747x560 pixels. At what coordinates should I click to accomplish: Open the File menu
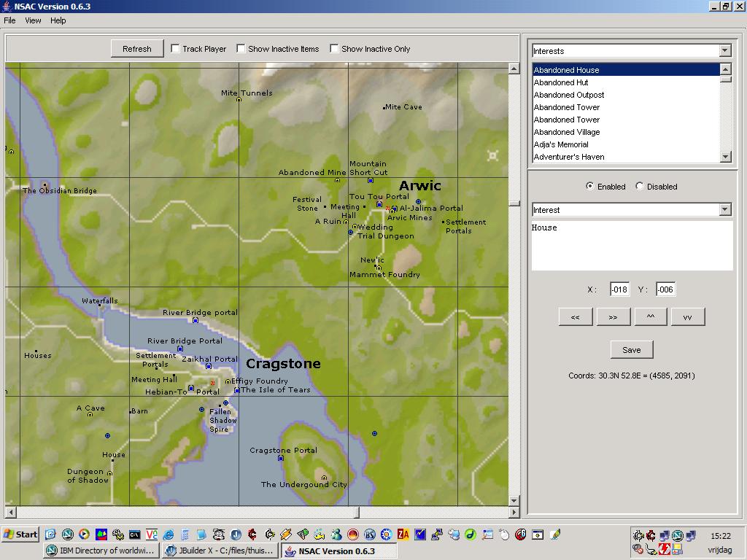pos(9,20)
